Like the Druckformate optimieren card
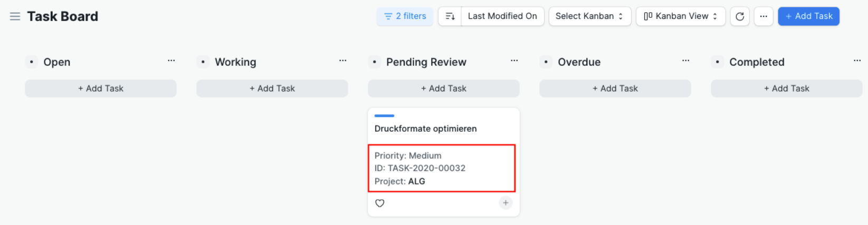The width and height of the screenshot is (868, 225). [x=380, y=203]
